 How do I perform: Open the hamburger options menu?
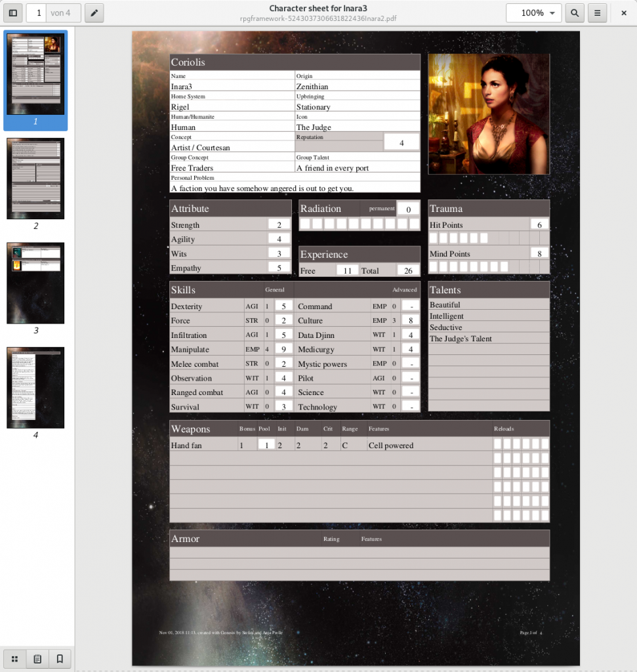tap(598, 12)
